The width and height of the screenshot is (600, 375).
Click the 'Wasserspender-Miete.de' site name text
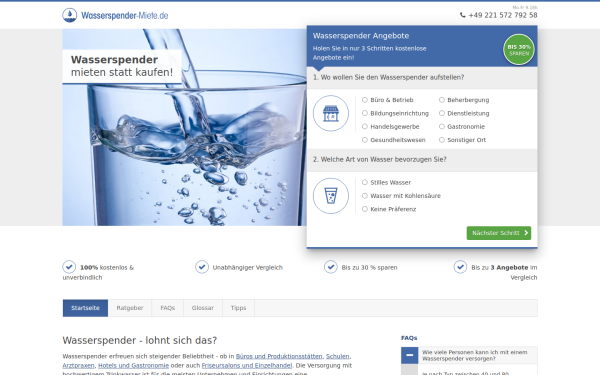tap(125, 16)
